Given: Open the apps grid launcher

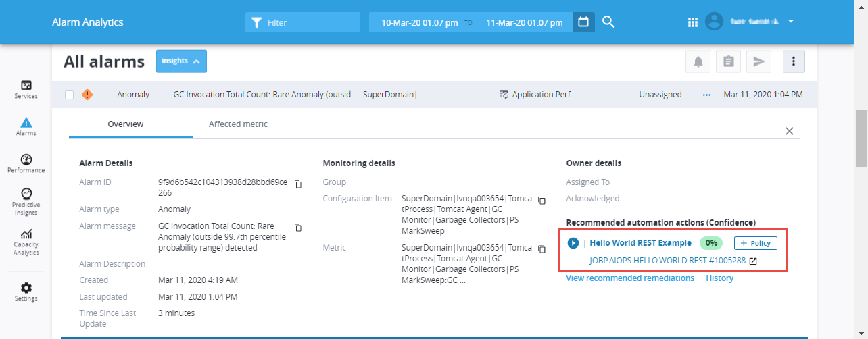Looking at the screenshot, I should (x=692, y=22).
